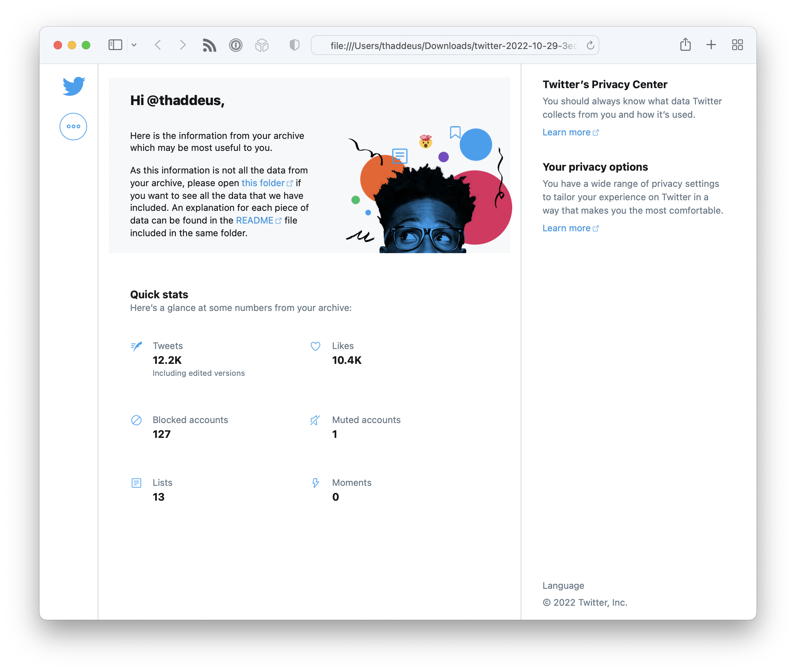The height and width of the screenshot is (672, 796).
Task: Go back with the back arrow
Action: click(x=158, y=45)
